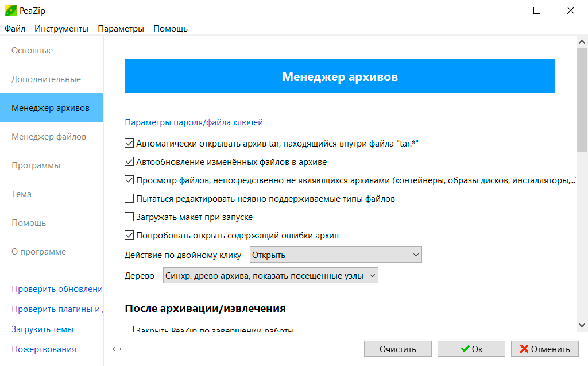Toggle Попробовать открыть содержащий ошибки архив
Screen dimensions: 588x366
click(129, 235)
